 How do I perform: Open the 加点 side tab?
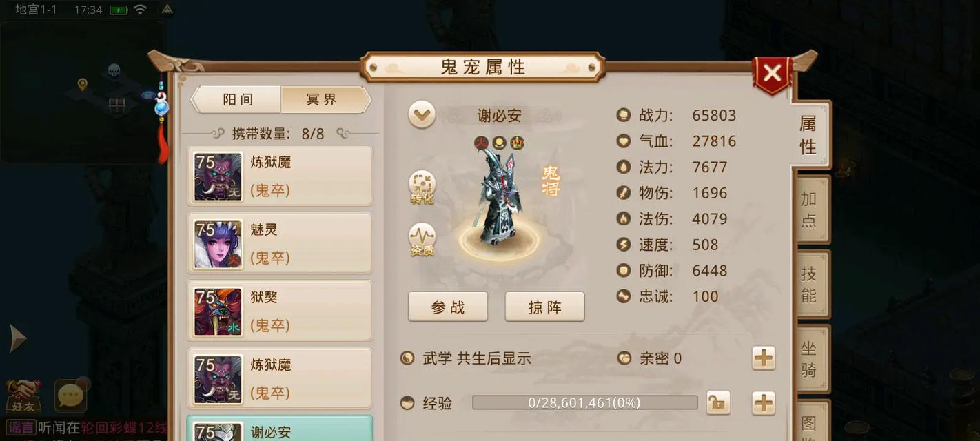pos(810,209)
